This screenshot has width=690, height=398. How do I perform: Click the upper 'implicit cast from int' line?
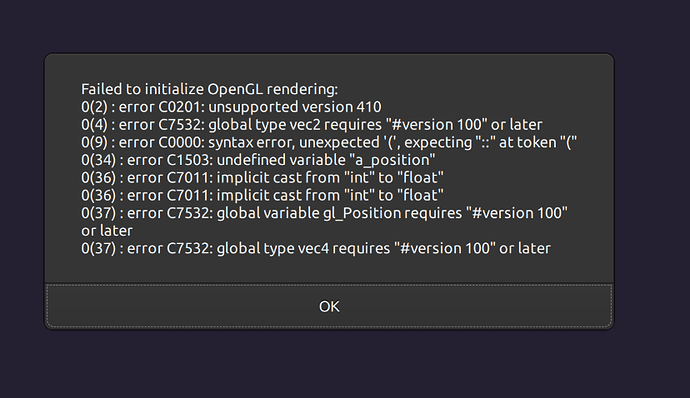tap(262, 177)
